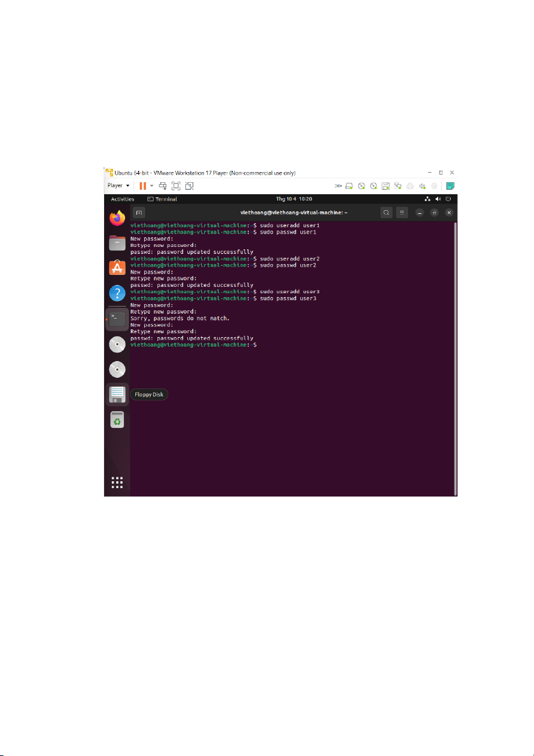Click the second CD/DVD device icon
This screenshot has width=534, height=756.
(373, 185)
